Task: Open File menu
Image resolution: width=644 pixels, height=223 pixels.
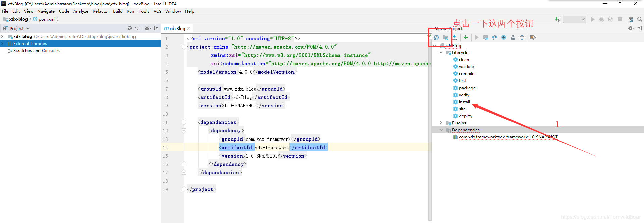Action: pyautogui.click(x=5, y=11)
